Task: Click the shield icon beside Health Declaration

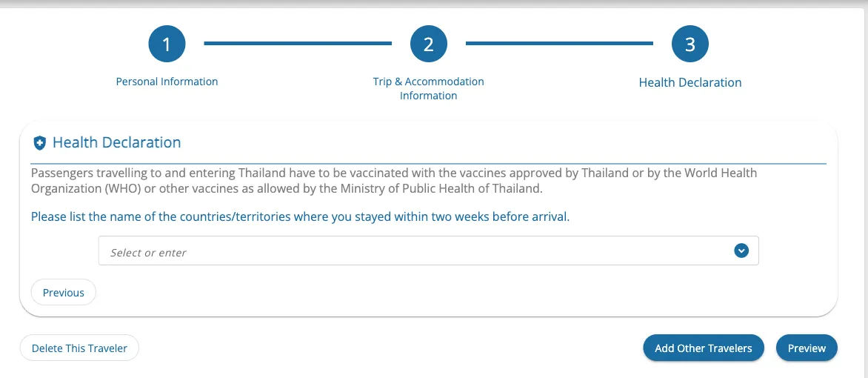Action: click(x=39, y=143)
